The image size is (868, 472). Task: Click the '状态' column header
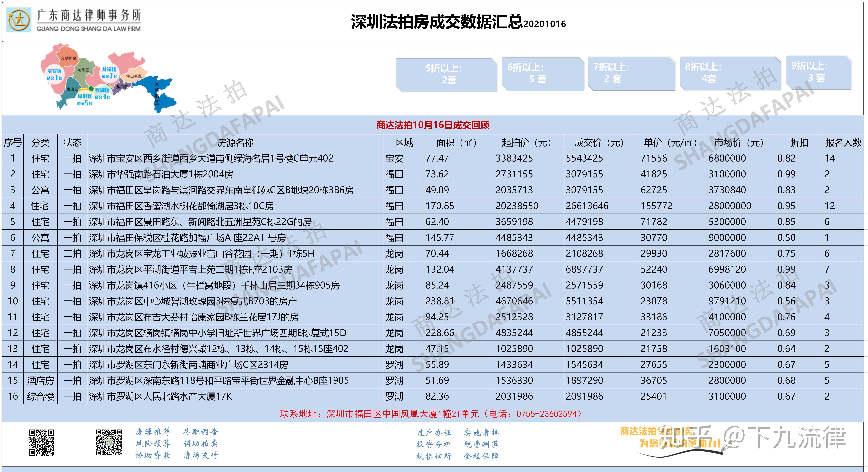(72, 142)
